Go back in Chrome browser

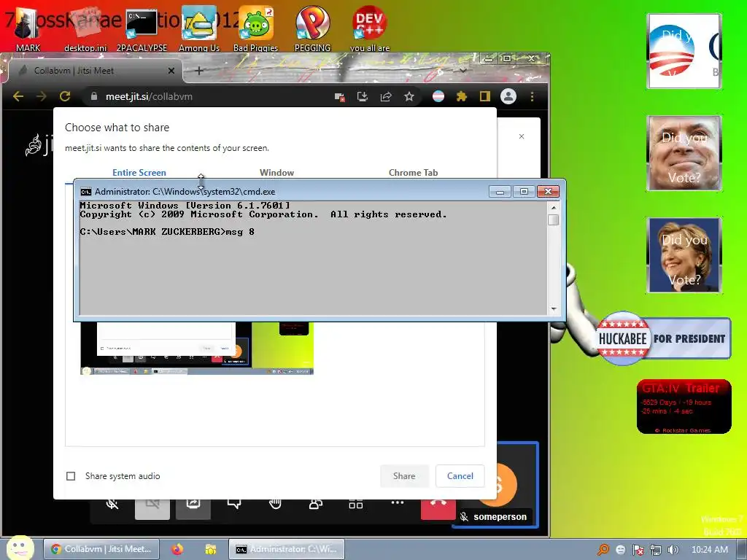coord(18,97)
